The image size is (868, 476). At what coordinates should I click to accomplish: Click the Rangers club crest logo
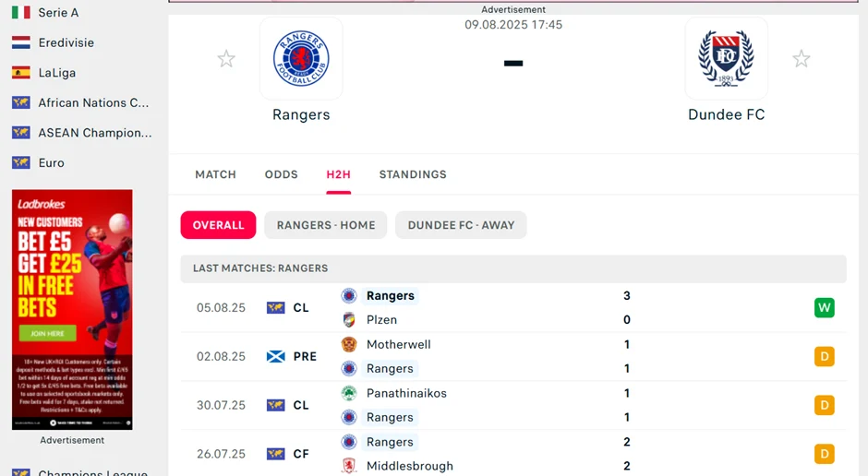301,58
